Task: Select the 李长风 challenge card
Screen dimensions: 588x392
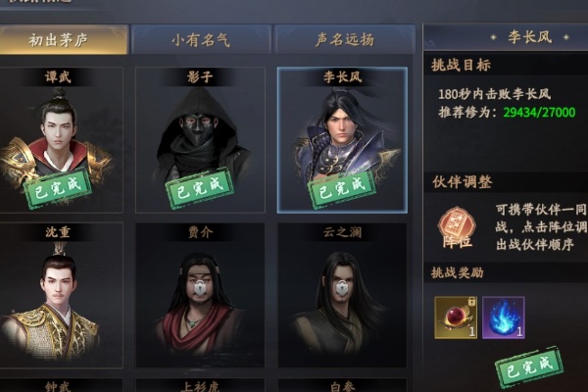Action: [342, 140]
